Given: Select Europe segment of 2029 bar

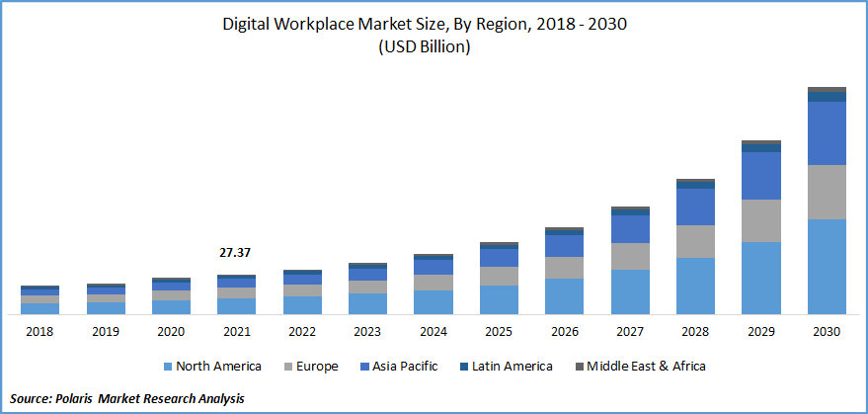Looking at the screenshot, I should point(761,221).
